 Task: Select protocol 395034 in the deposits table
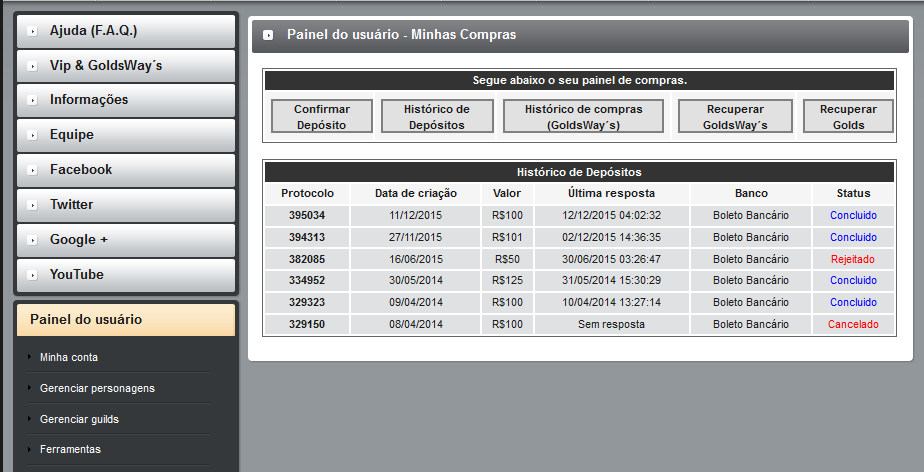(x=307, y=215)
